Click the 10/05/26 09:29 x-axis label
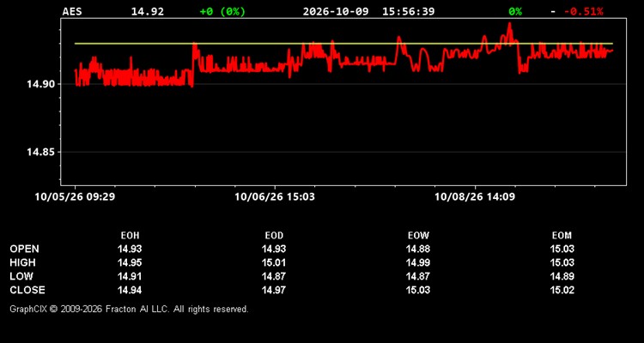Screen dimensions: 644x343 76,196
